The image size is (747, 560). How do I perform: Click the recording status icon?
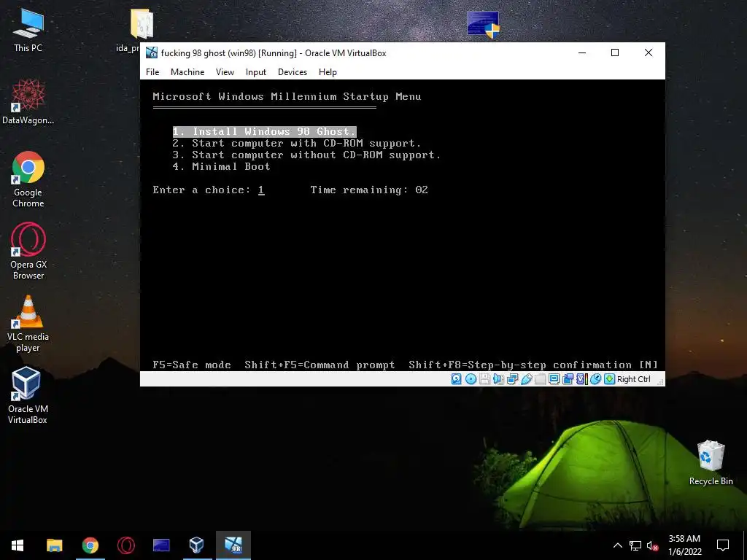pyautogui.click(x=568, y=379)
